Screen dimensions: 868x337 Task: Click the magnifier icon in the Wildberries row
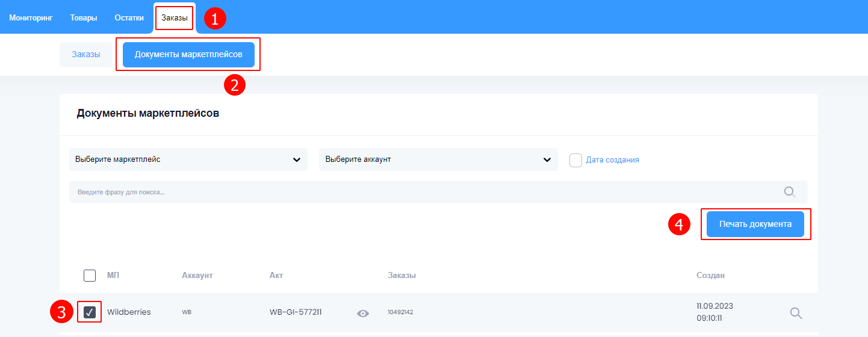pos(796,313)
